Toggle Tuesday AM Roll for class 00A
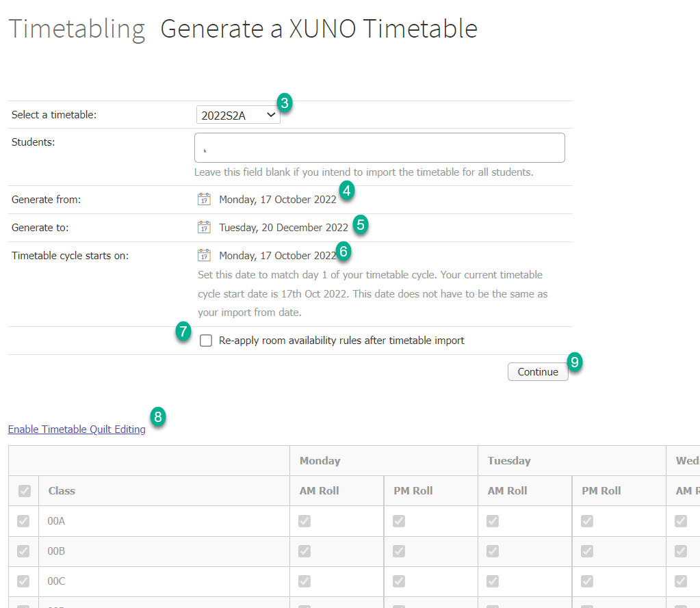The width and height of the screenshot is (700, 608). [x=492, y=520]
